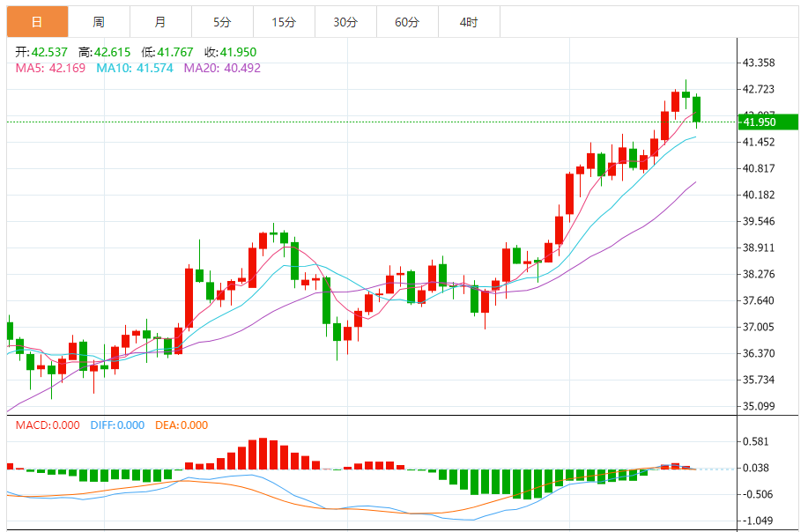
Task: Click the MA20: 40.492 indicator label
Action: (222, 68)
